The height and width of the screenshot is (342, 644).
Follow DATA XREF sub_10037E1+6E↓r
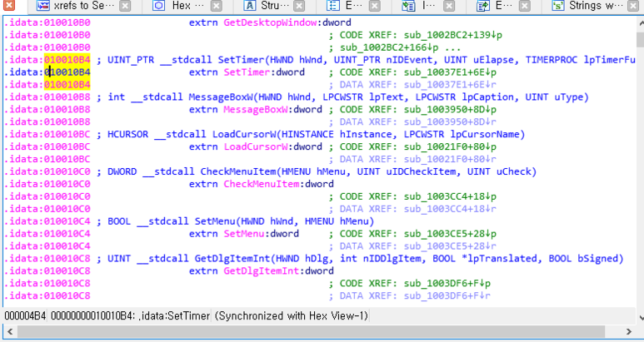pos(450,85)
